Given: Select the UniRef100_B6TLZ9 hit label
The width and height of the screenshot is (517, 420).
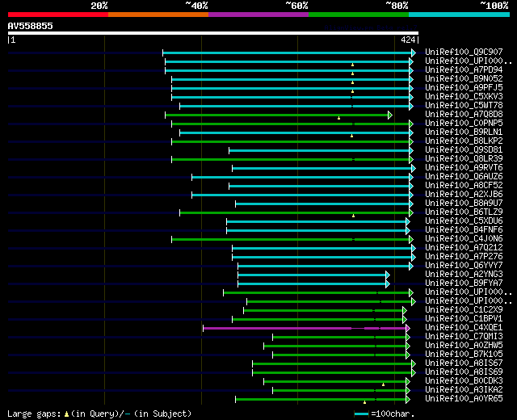Looking at the screenshot, I should (464, 212).
